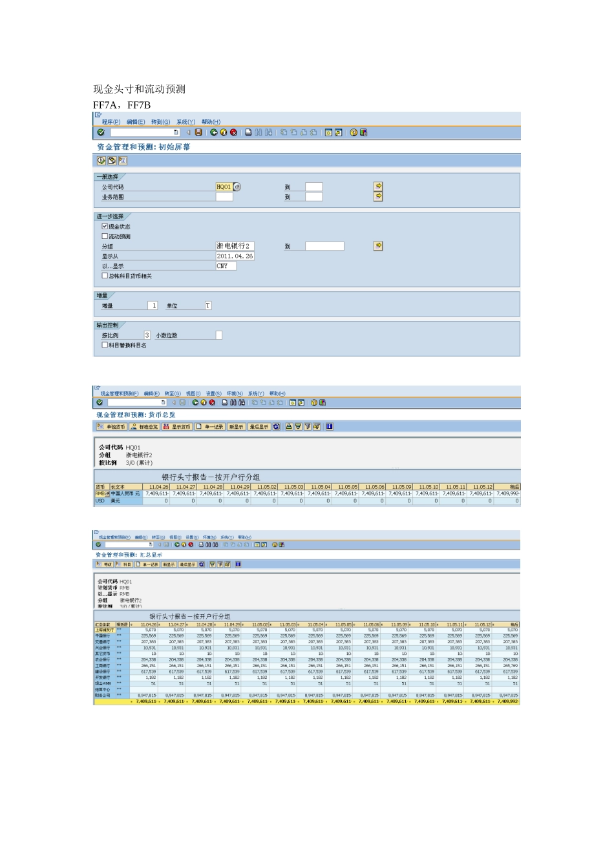This screenshot has width=614, height=868.
Task: Enable the 流动预测 checkbox
Action: [x=105, y=236]
